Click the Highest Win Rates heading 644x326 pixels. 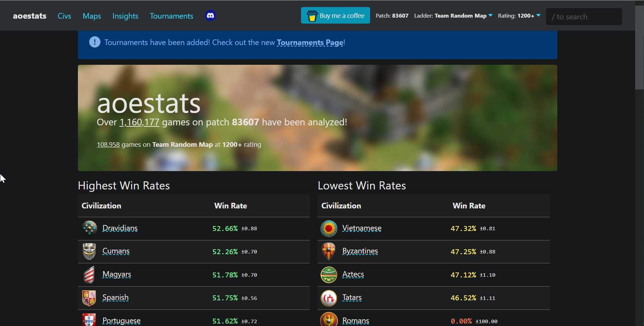(x=124, y=186)
